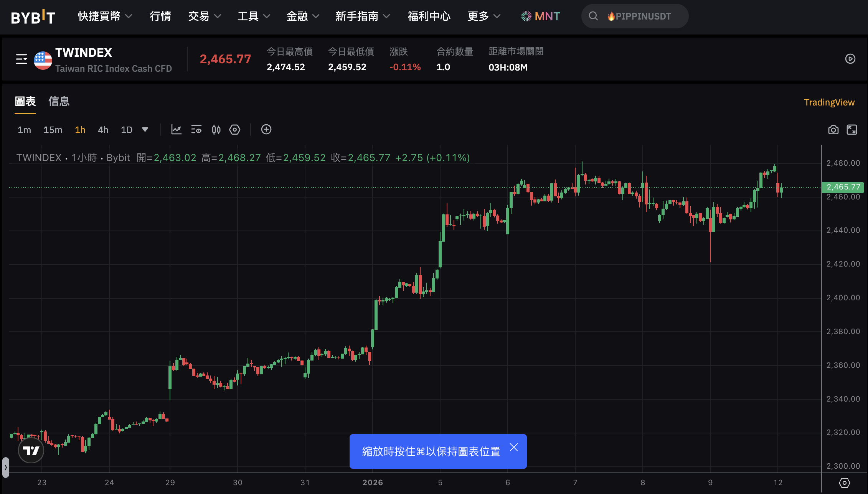Screen dimensions: 868x494
Task: Open chart settings via the hexagon icon
Action: (235, 130)
